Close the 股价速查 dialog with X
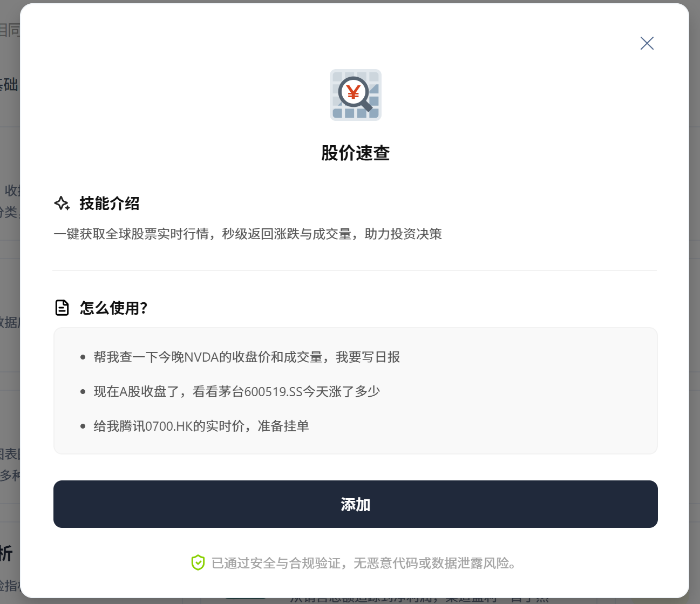700x604 pixels. 647,43
